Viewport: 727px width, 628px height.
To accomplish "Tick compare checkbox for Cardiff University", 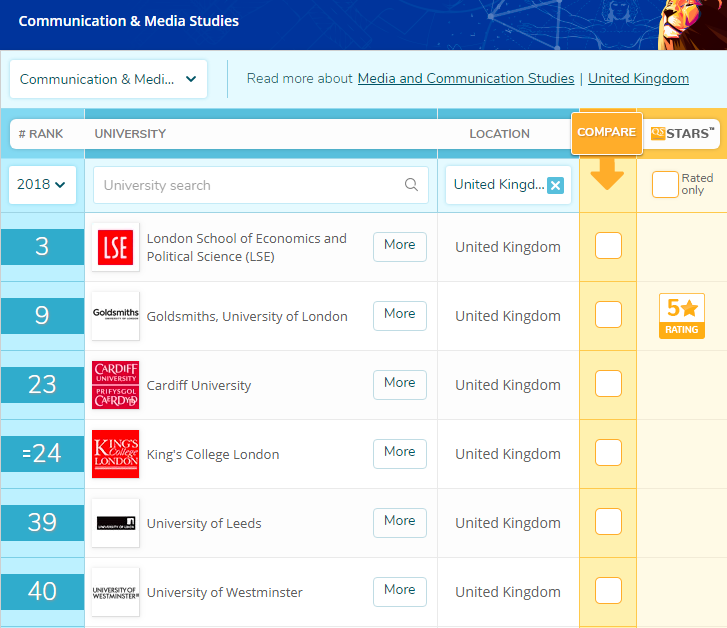I will [608, 384].
